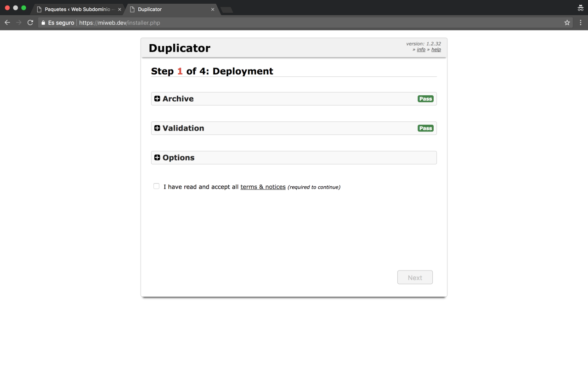
Task: Accept the terms & notices checkbox
Action: point(157,186)
